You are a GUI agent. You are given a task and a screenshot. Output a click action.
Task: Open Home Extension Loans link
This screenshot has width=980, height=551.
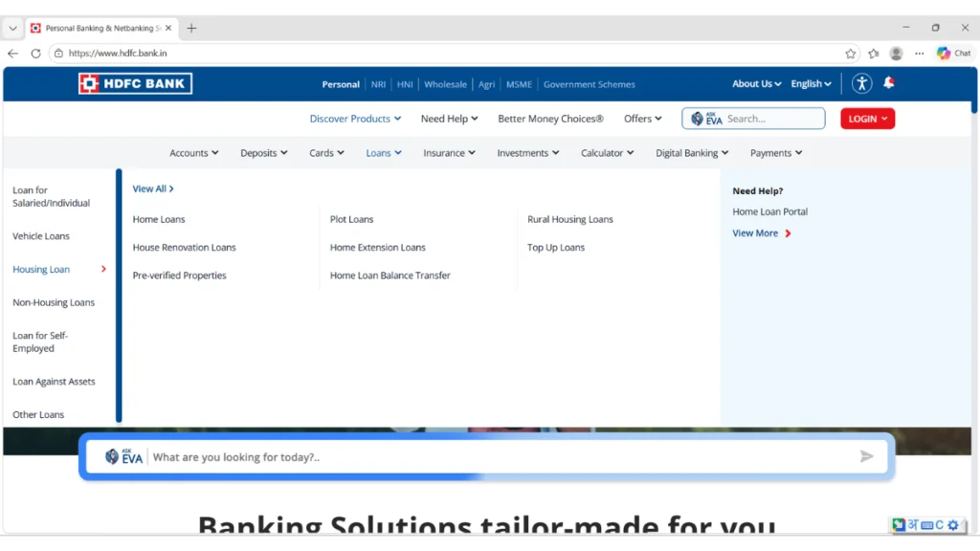[x=377, y=248]
